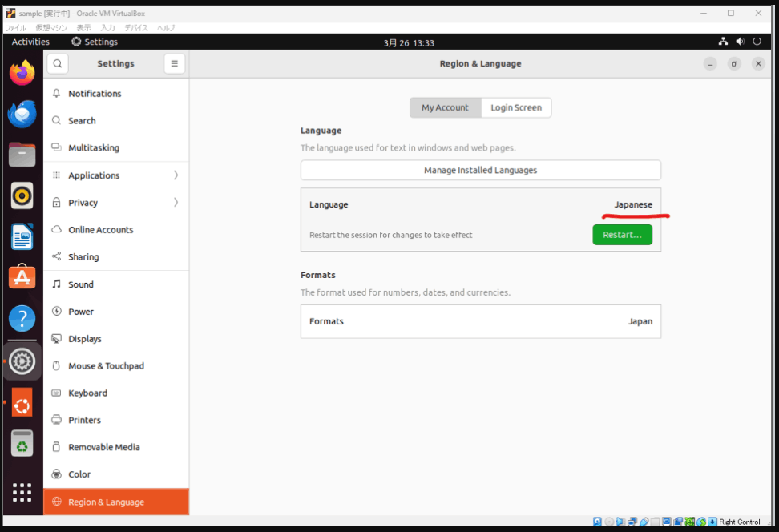Open Removable Media settings
Viewport: 779px width, 532px height.
[116, 447]
